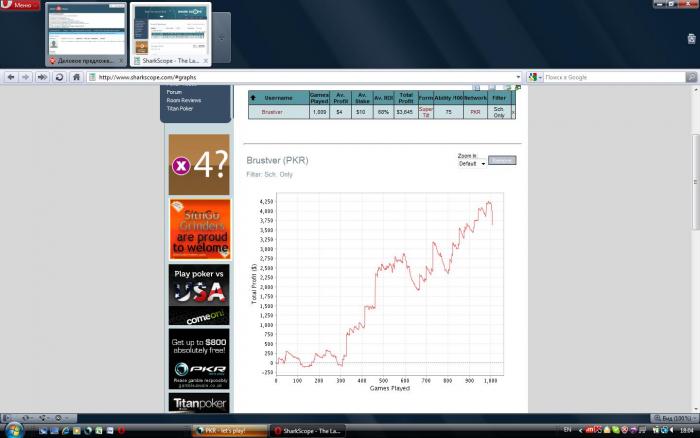Reload the current page
The width and height of the screenshot is (700, 438).
59,77
